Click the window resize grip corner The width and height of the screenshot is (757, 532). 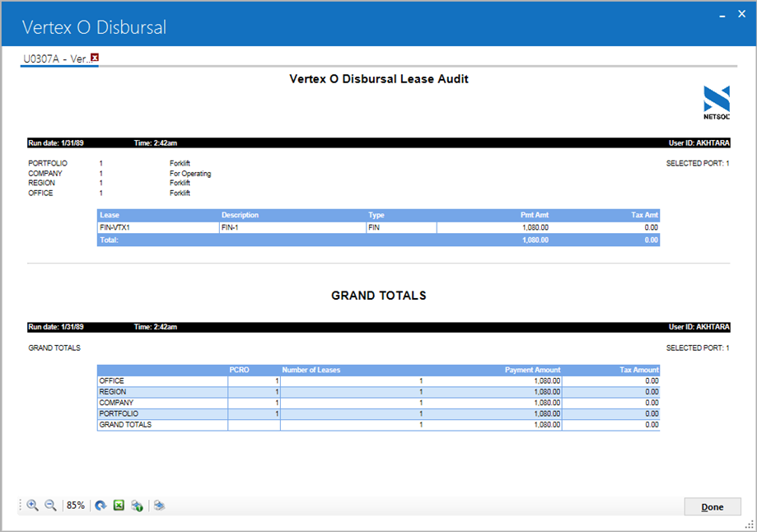click(x=750, y=525)
